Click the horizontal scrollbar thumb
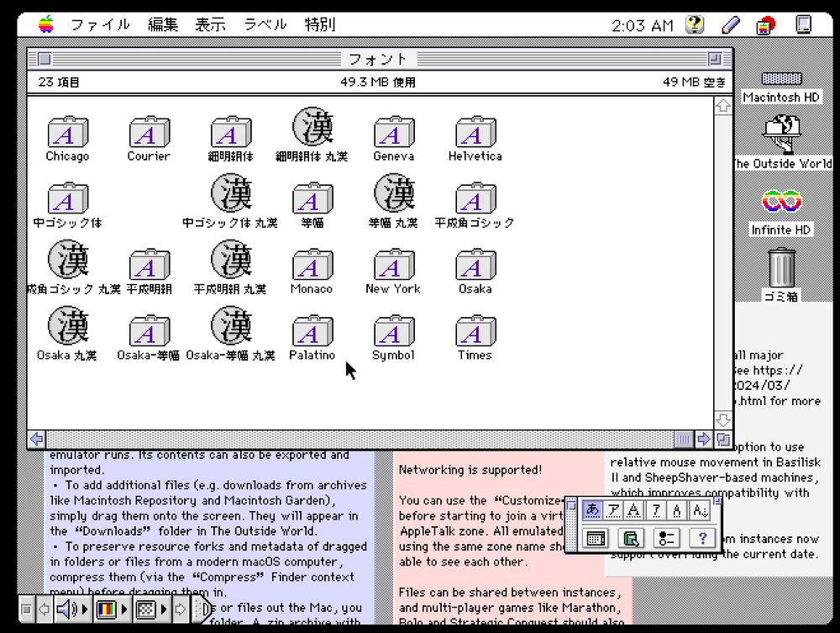 684,440
